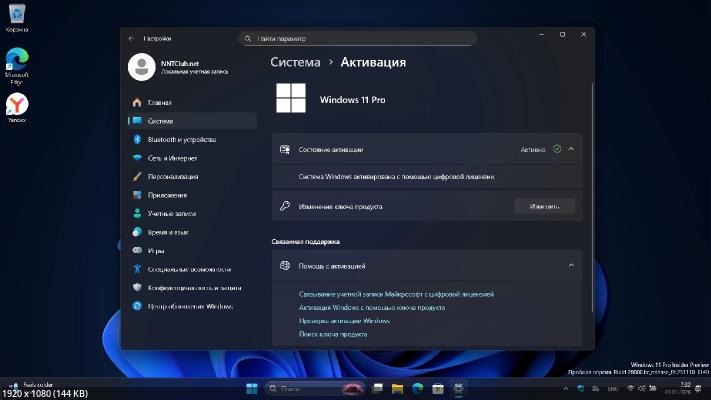Open the Windows Start button on taskbar
Screen dimensions: 711x400
(x=250, y=387)
